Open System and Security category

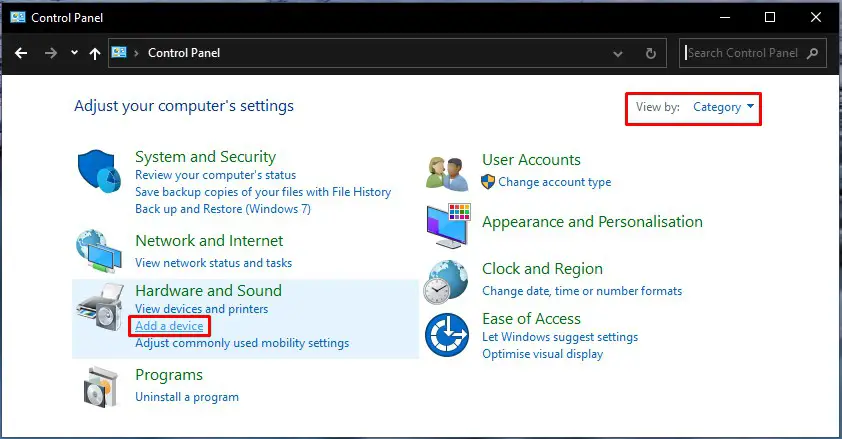[x=206, y=157]
